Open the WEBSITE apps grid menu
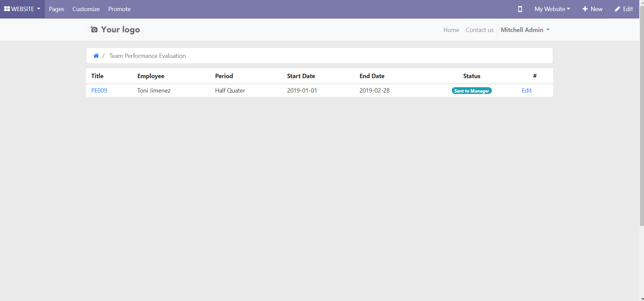 coord(22,9)
